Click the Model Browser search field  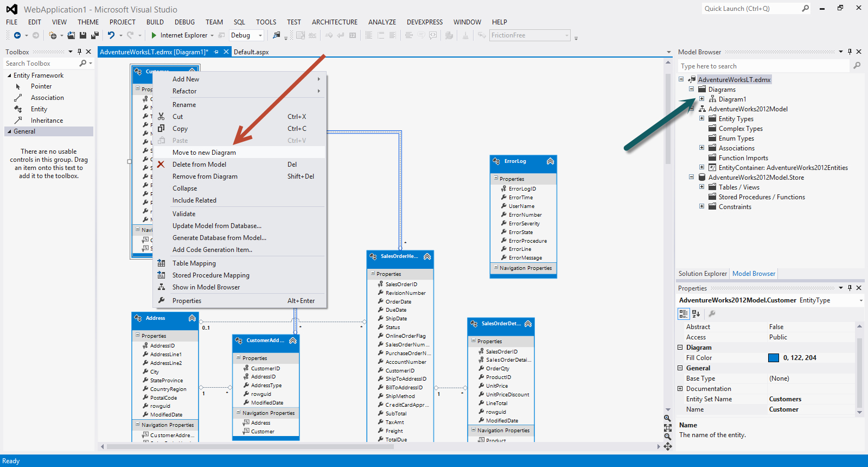pos(764,66)
